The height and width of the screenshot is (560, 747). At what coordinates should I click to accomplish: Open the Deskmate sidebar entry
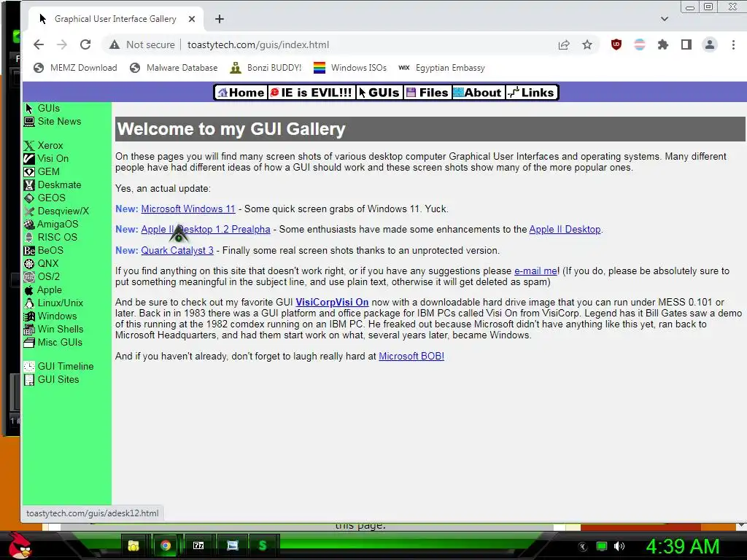click(x=53, y=184)
